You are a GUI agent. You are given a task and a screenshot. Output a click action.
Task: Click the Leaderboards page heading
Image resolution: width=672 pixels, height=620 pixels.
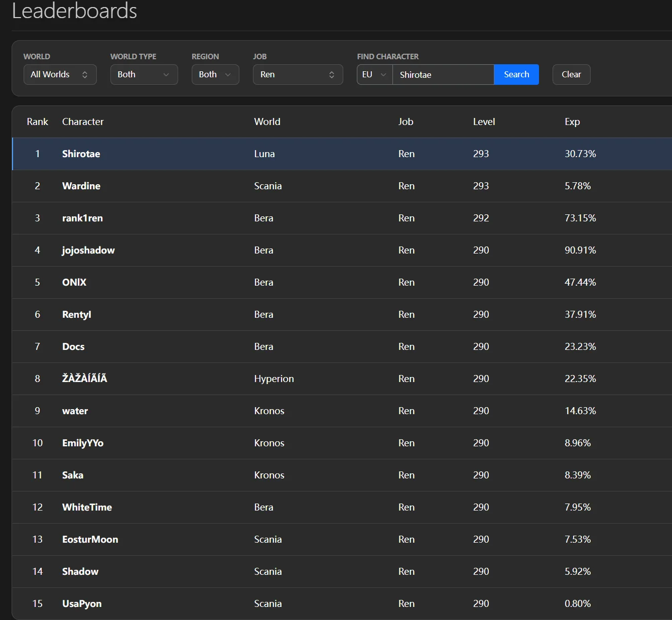click(74, 11)
